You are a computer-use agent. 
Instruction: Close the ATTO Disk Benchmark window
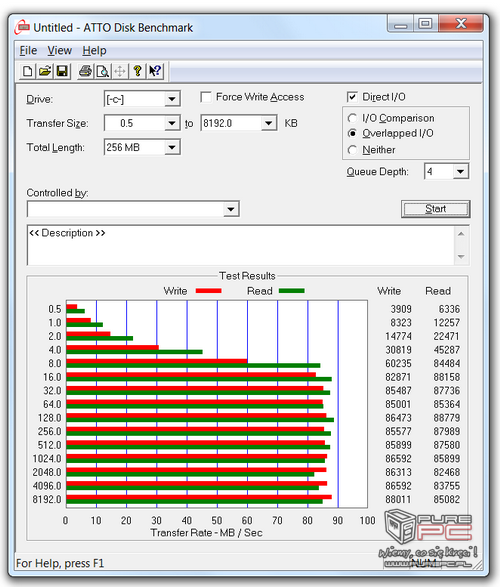(461, 24)
